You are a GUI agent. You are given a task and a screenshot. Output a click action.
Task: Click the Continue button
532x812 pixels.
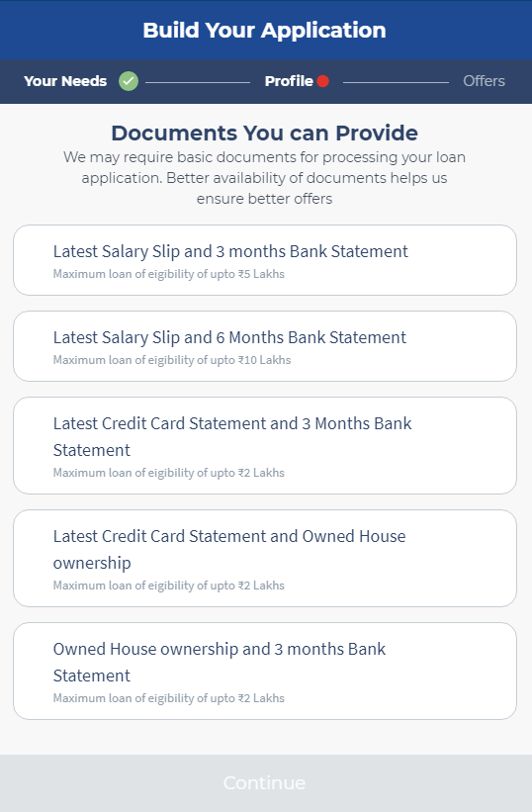pos(266,783)
